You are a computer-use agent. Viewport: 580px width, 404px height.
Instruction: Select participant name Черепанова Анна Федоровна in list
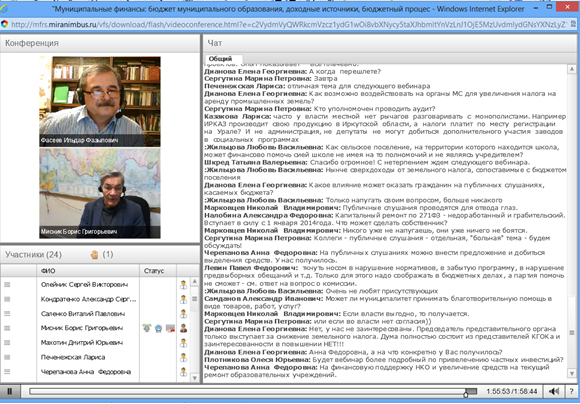pos(86,372)
